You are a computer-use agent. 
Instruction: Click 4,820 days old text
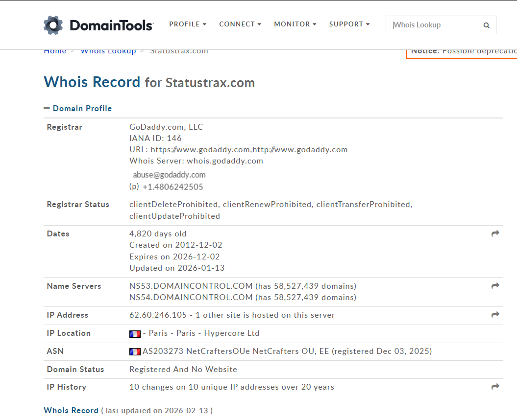click(158, 234)
